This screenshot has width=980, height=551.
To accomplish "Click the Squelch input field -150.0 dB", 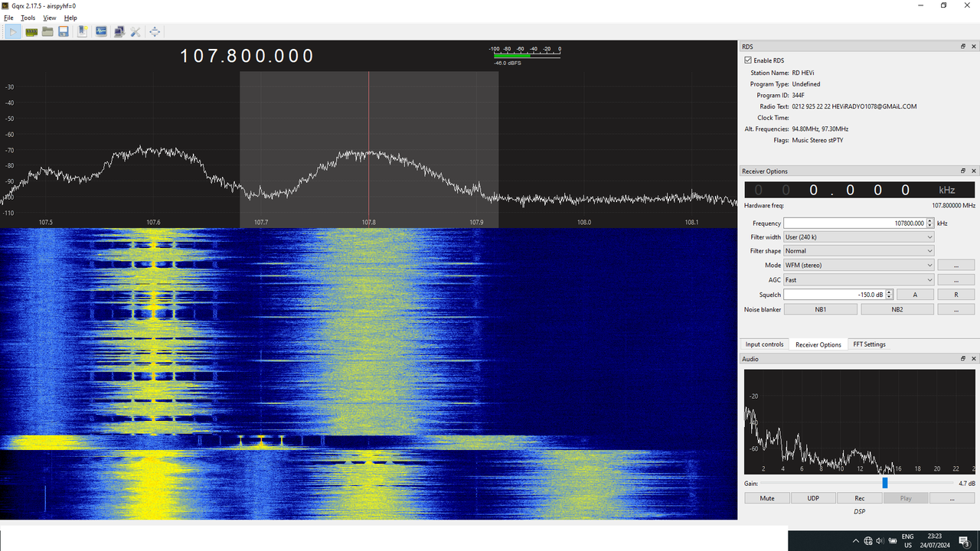I will tap(834, 295).
